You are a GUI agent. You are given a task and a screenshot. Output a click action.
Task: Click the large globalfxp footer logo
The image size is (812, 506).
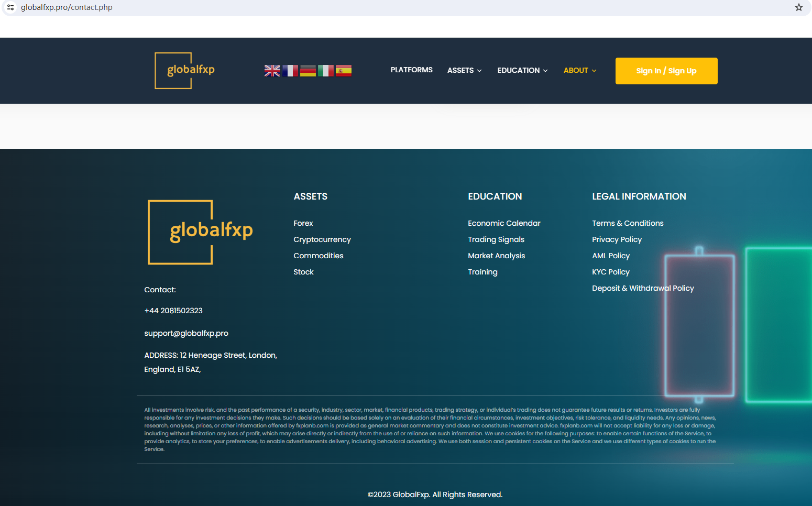click(x=201, y=232)
